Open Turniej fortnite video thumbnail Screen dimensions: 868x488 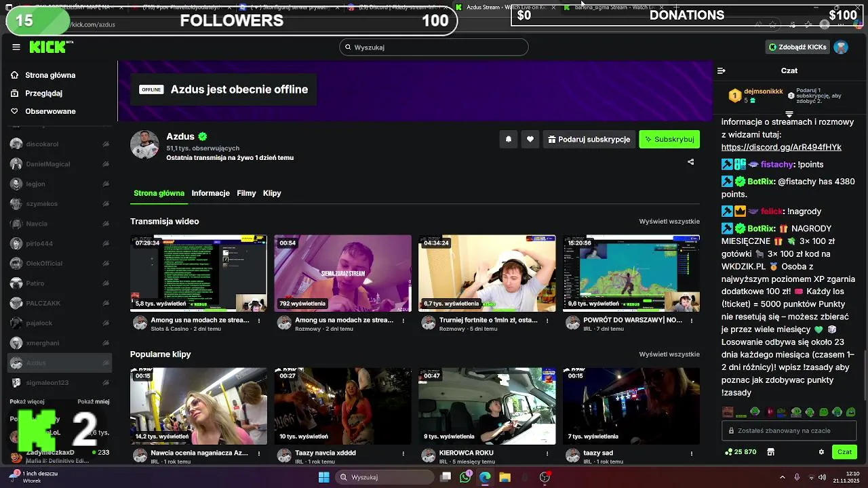tap(487, 273)
